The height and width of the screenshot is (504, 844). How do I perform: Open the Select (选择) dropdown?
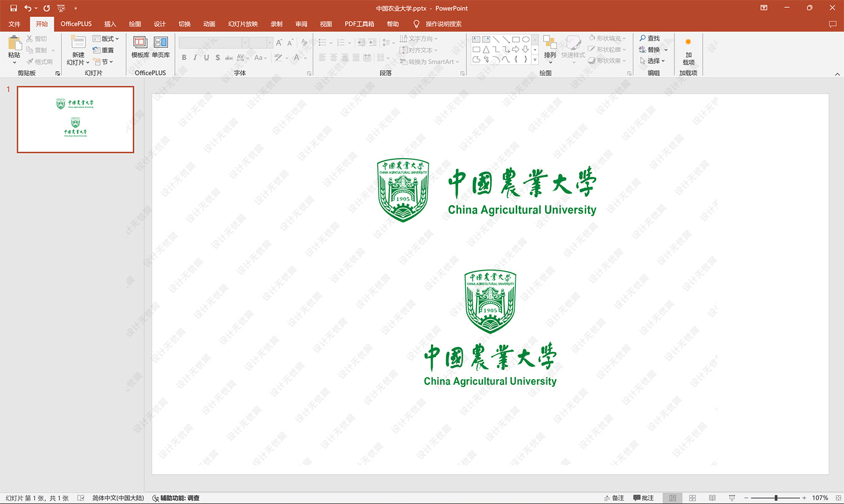click(652, 61)
